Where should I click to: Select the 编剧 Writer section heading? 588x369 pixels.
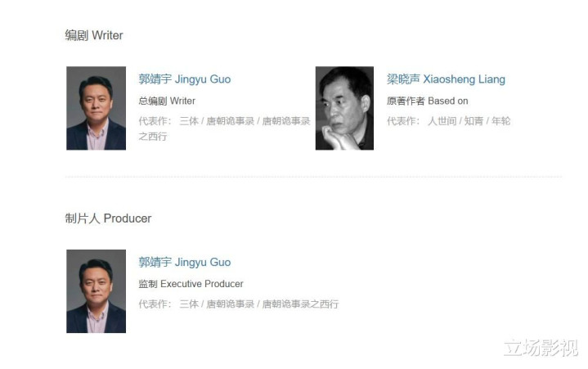[94, 35]
